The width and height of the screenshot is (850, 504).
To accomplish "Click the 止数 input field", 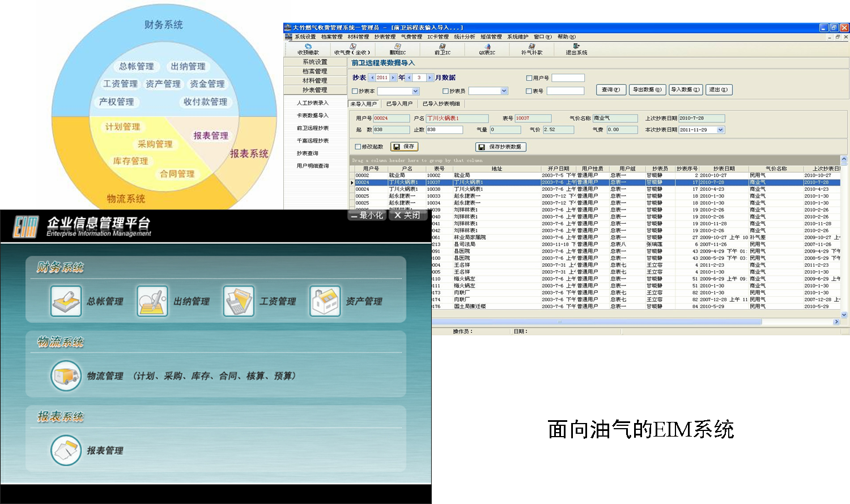I will point(444,130).
